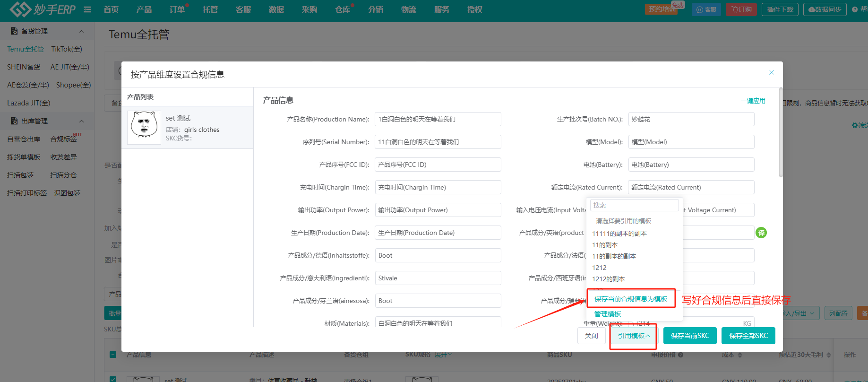Toggle the 引用模板 dropdown button
The height and width of the screenshot is (382, 868).
[633, 336]
